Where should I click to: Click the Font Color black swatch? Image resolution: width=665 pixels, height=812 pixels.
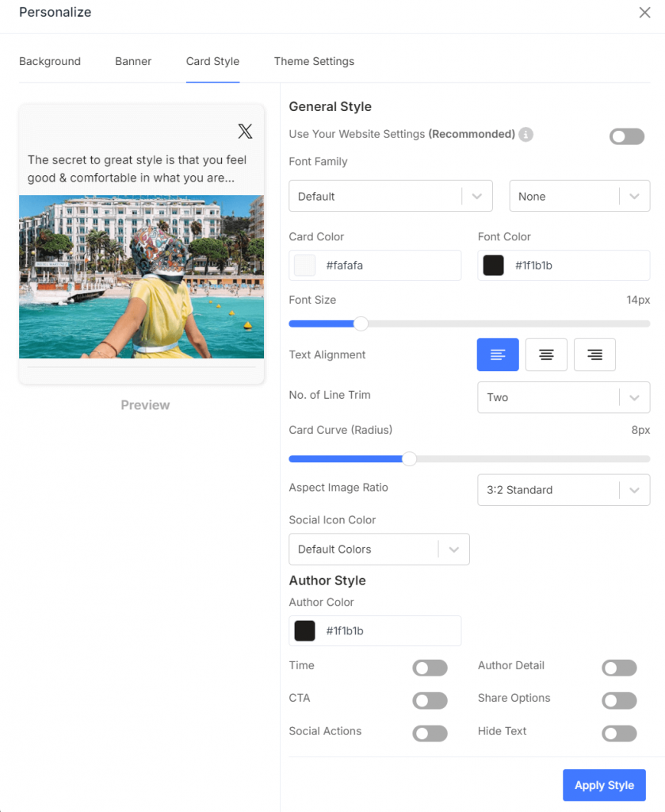[493, 265]
